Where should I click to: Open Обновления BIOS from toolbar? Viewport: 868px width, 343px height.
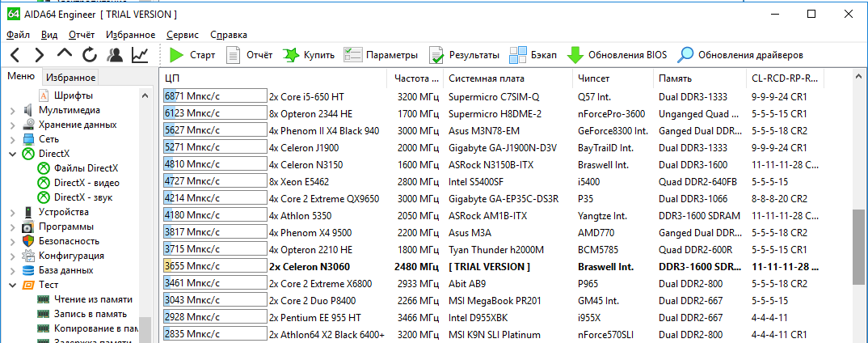[617, 55]
